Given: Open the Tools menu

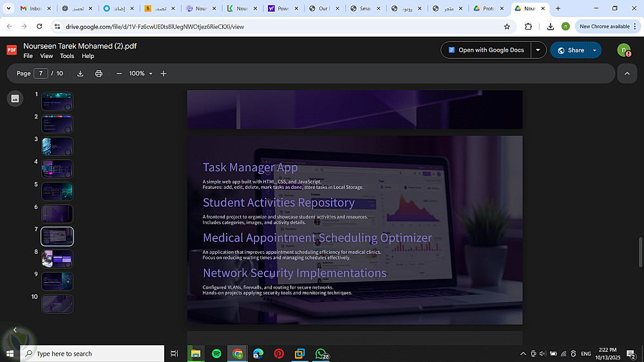Looking at the screenshot, I should pos(67,56).
